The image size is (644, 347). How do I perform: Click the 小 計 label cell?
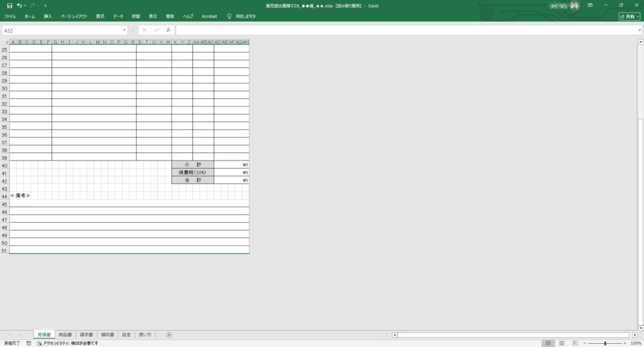192,164
